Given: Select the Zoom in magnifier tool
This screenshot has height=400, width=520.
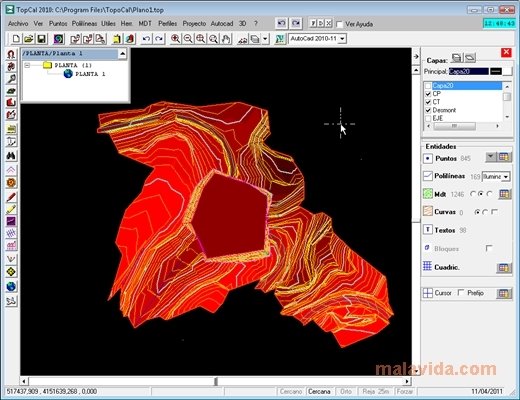Looking at the screenshot, I should click(175, 39).
